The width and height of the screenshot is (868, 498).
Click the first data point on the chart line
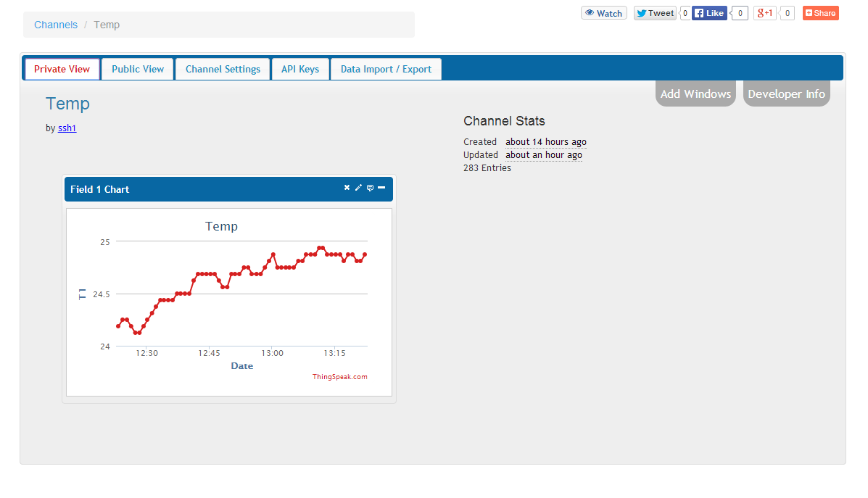click(x=118, y=326)
